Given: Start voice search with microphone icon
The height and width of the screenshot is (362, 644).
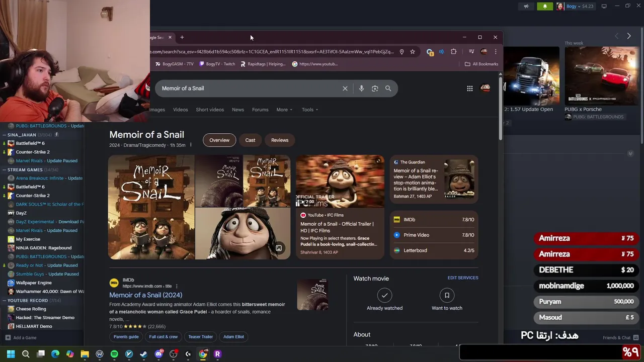Looking at the screenshot, I should pyautogui.click(x=361, y=88).
